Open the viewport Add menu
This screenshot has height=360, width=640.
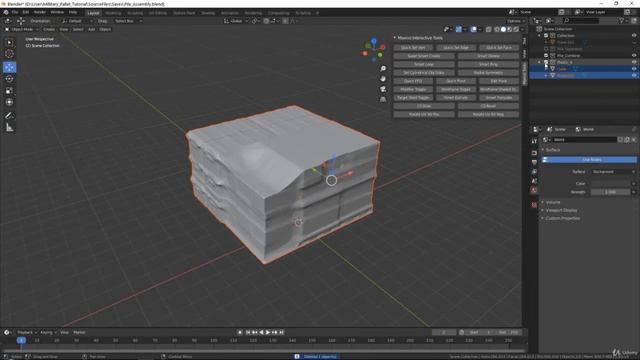point(91,29)
